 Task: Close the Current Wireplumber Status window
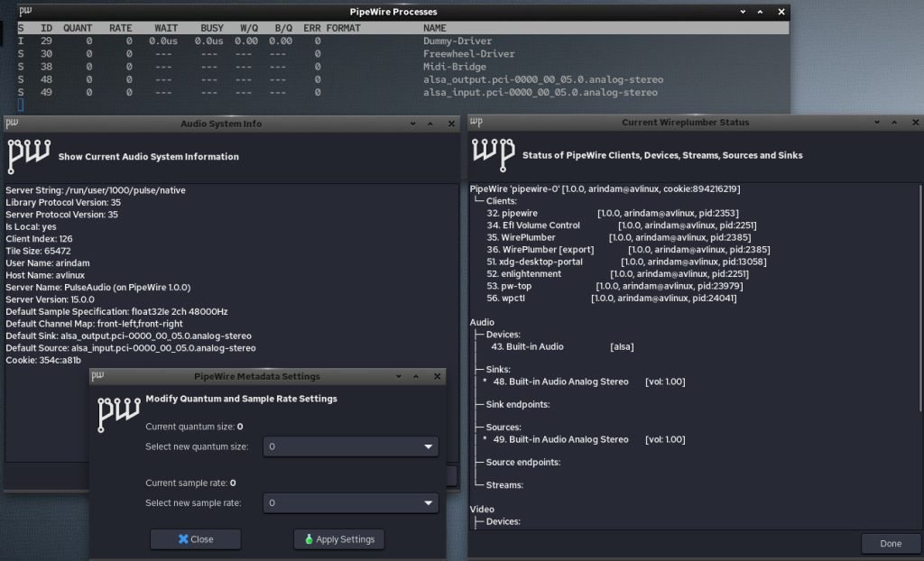click(x=915, y=123)
